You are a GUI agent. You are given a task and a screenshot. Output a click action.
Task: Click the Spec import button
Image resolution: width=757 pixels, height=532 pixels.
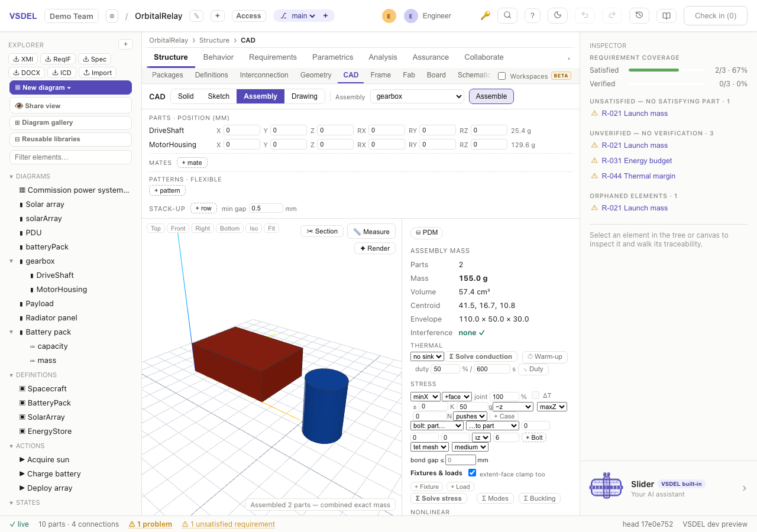tap(95, 59)
